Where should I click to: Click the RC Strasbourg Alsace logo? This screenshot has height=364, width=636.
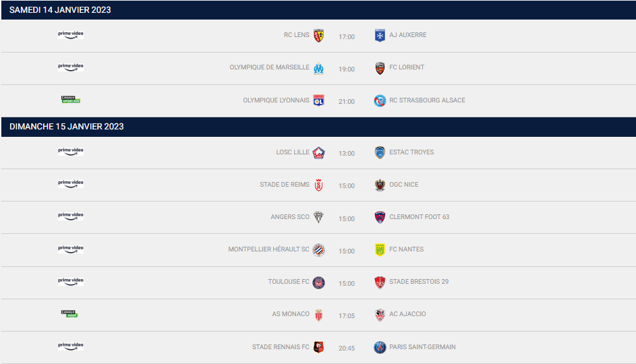380,100
